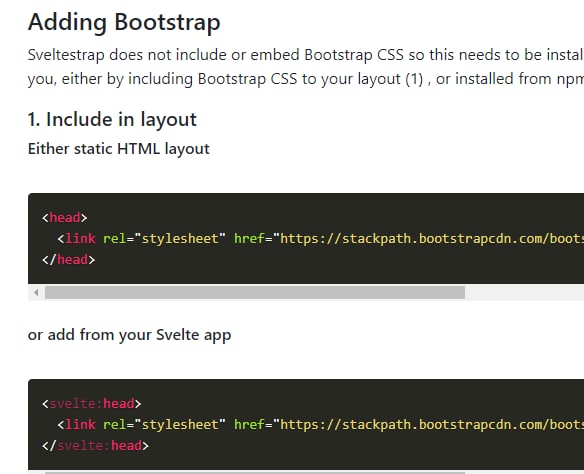The width and height of the screenshot is (584, 474).
Task: Click the gray scrollbar thumb under the head code block
Action: (255, 293)
